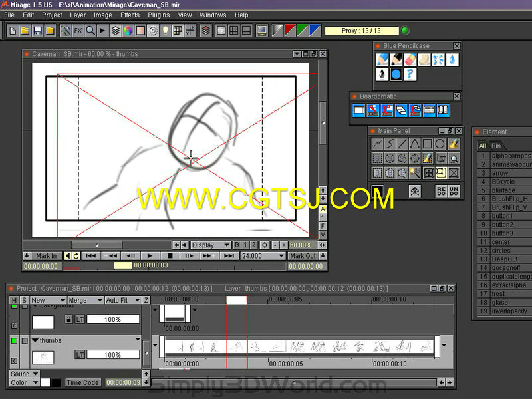Open the video monitor display icon
The height and width of the screenshot is (399, 532).
click(x=262, y=31)
